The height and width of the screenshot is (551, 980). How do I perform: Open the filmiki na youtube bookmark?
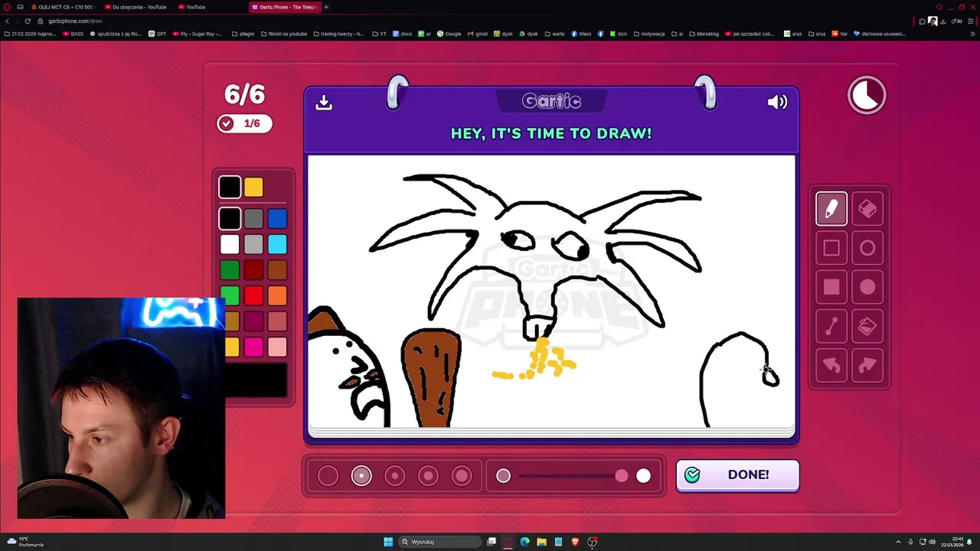pos(284,34)
